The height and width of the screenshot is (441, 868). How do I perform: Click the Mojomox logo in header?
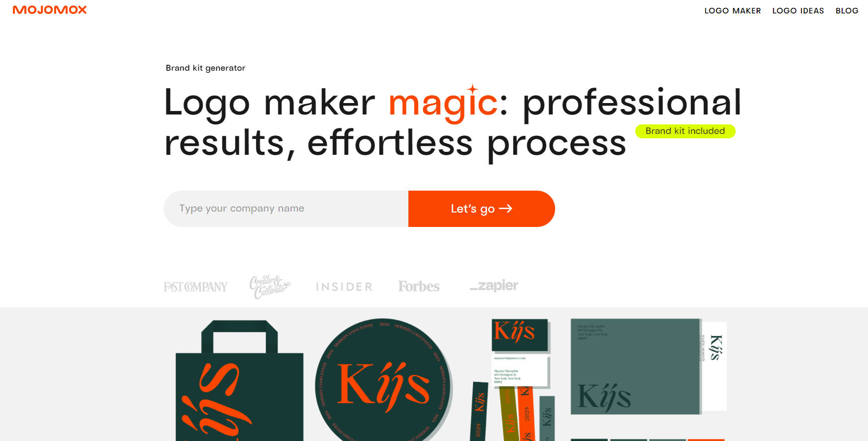(50, 10)
